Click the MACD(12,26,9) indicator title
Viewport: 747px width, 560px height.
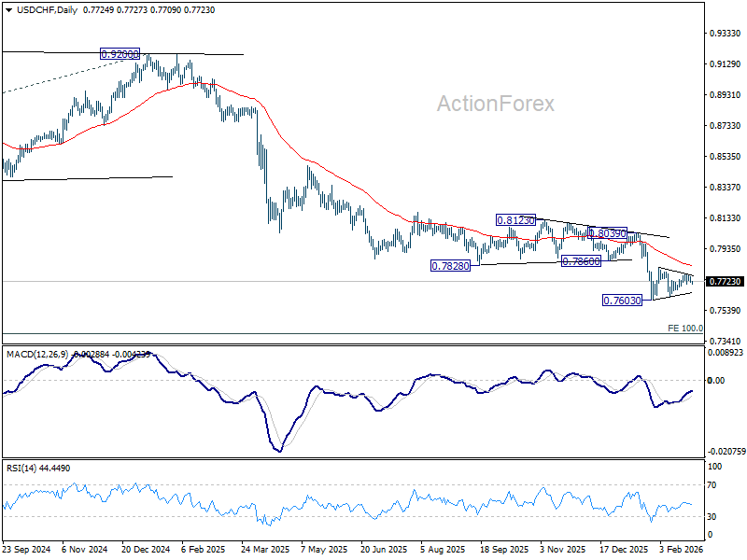point(37,355)
